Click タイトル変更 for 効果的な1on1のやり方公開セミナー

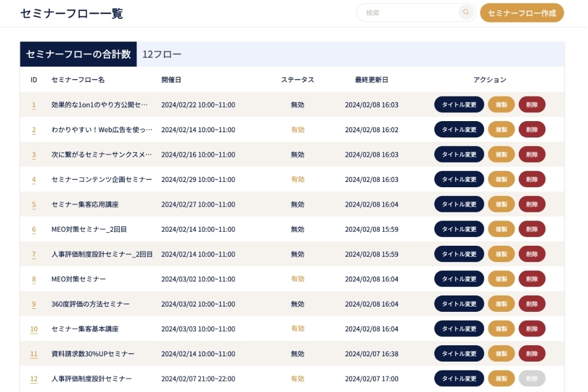459,105
